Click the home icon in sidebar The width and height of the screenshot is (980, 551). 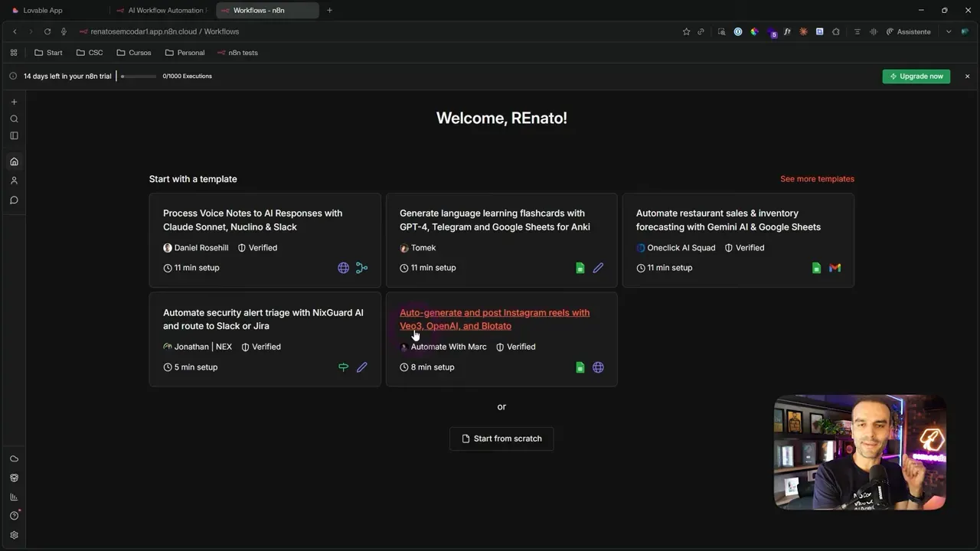pos(14,161)
